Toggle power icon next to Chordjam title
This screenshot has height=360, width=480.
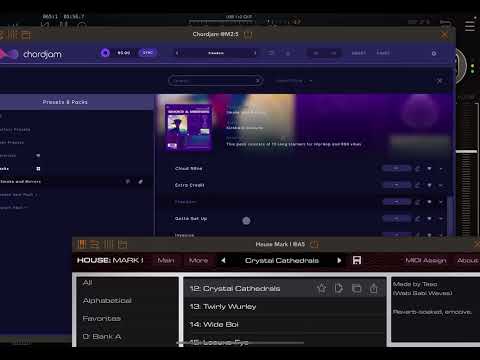[x=248, y=34]
